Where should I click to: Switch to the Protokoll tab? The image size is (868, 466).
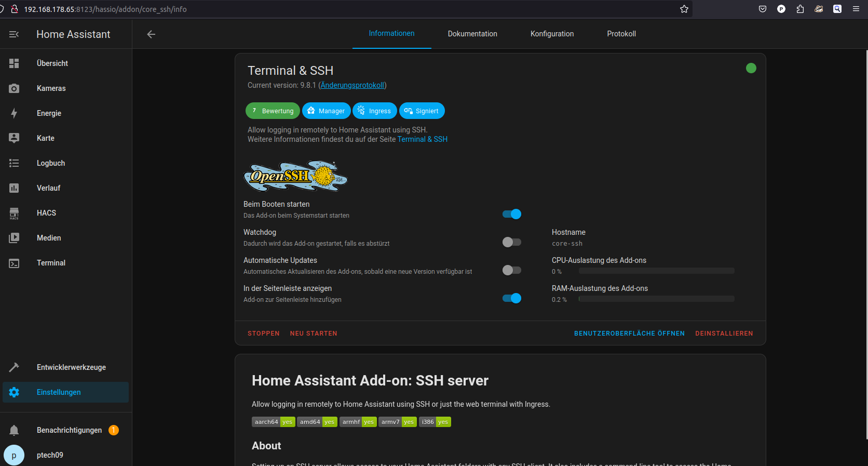pyautogui.click(x=621, y=34)
